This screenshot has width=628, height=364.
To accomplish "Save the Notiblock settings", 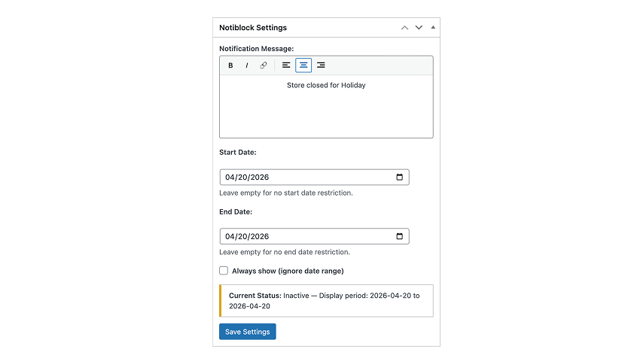I will pos(248,332).
